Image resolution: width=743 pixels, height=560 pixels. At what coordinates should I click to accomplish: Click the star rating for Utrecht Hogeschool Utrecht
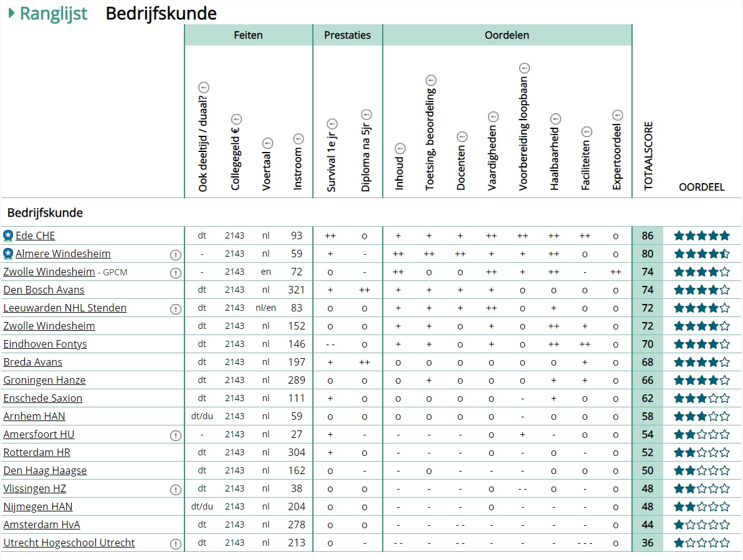[x=702, y=543]
